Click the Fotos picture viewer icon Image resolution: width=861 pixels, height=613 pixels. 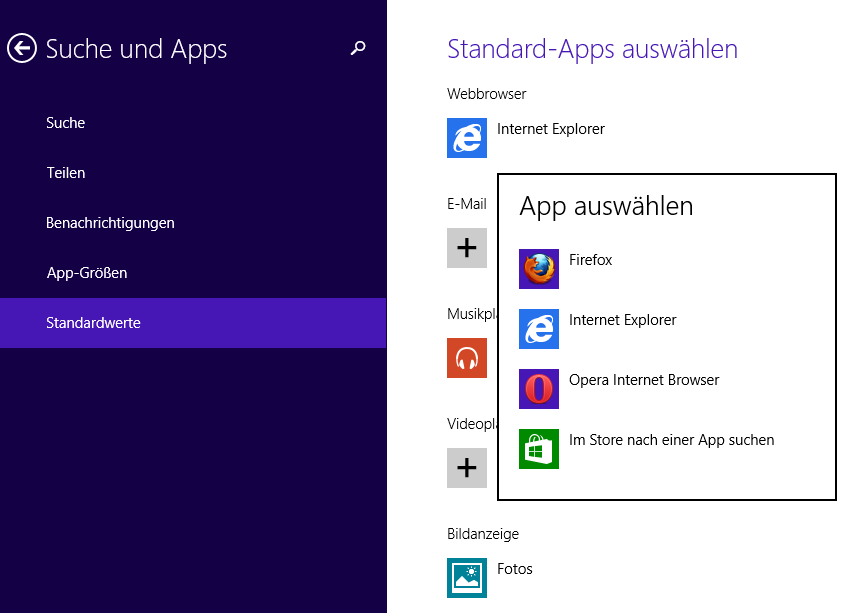[x=467, y=578]
